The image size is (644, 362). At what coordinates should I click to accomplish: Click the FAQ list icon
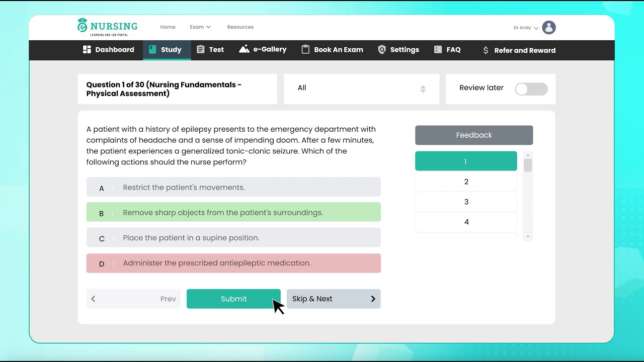tap(438, 49)
